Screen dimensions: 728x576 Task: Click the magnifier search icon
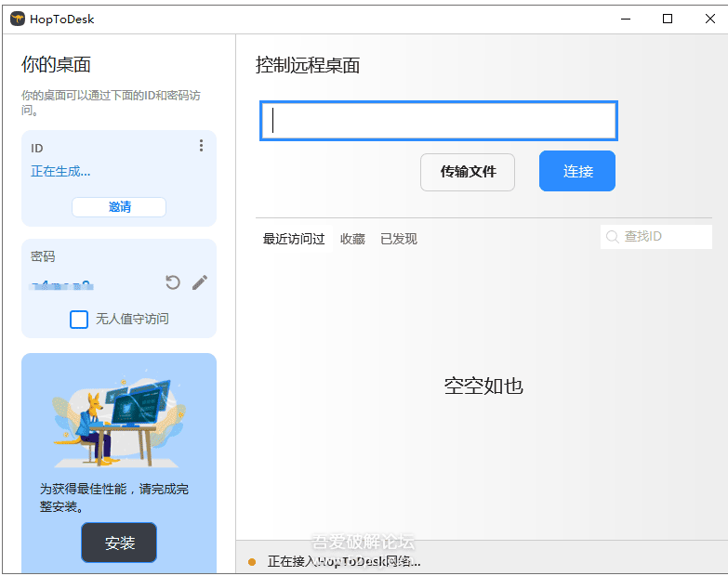613,237
